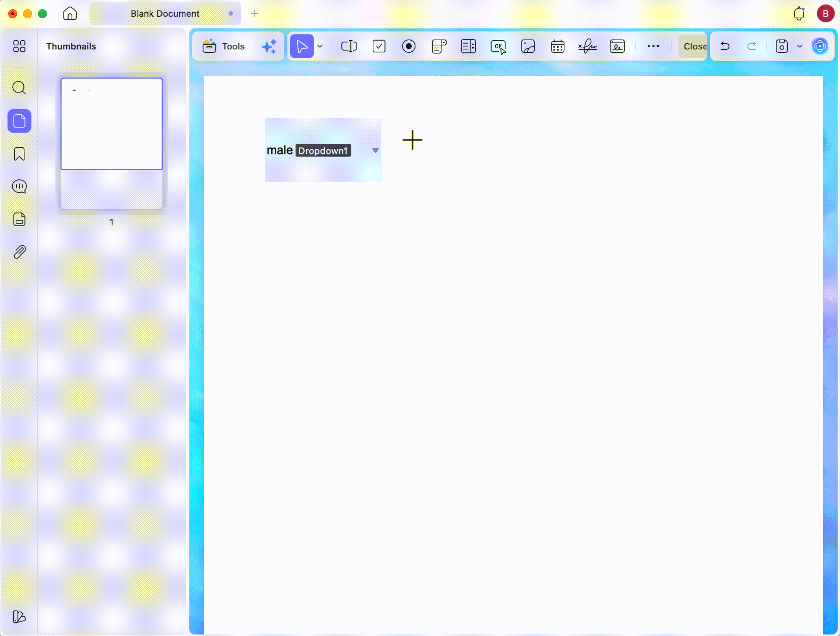Open the grid tools sidebar icon
This screenshot has height=636, width=840.
tap(19, 46)
